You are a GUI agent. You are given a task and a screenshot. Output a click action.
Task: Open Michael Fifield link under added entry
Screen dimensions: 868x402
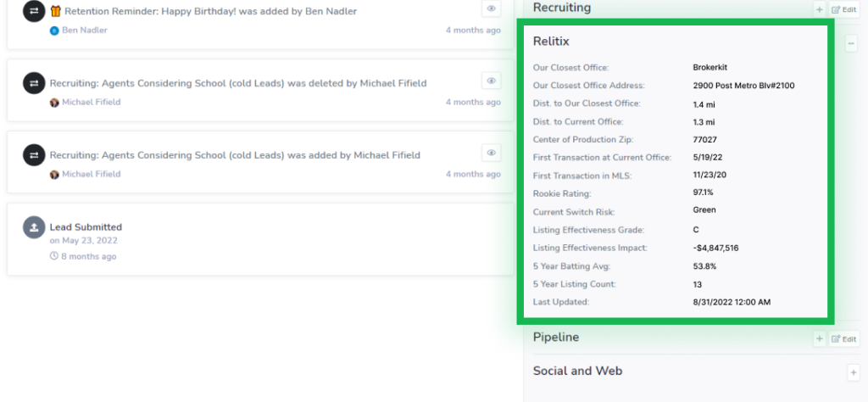pyautogui.click(x=91, y=174)
